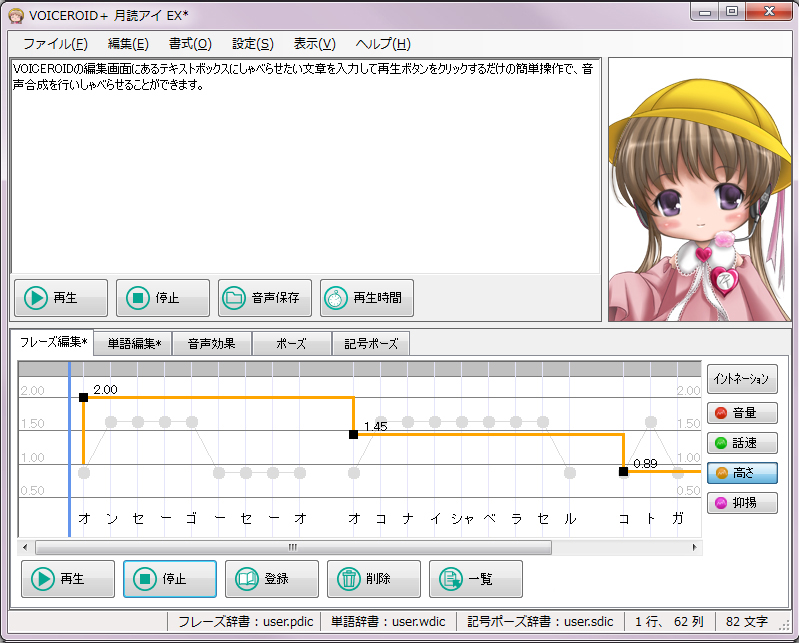Viewport: 799px width, 643px height.
Task: Play the phrase with the lower 再生 button
Action: [x=68, y=579]
